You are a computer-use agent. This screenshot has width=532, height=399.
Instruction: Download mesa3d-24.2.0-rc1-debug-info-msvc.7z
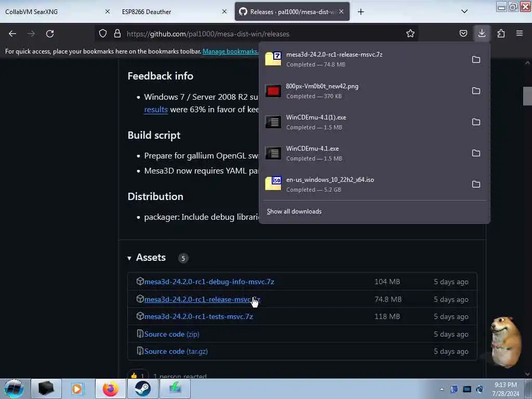[209, 282]
